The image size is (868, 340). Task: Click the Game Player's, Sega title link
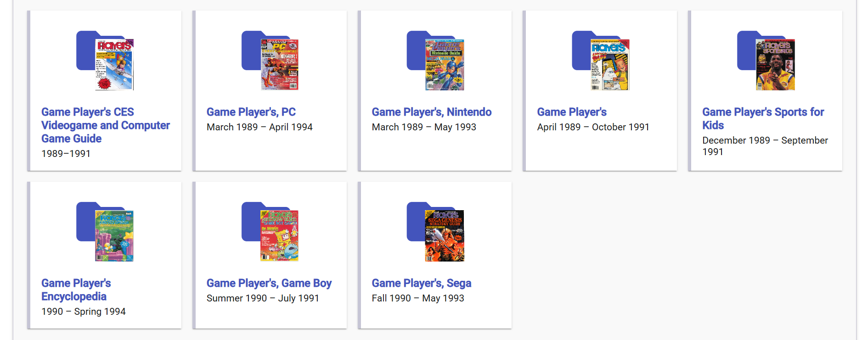coord(421,283)
